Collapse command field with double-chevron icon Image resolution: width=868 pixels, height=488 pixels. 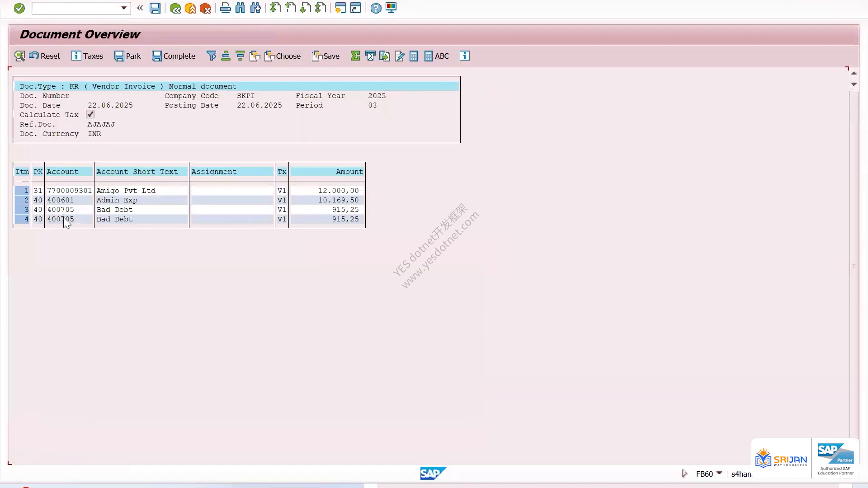(140, 8)
